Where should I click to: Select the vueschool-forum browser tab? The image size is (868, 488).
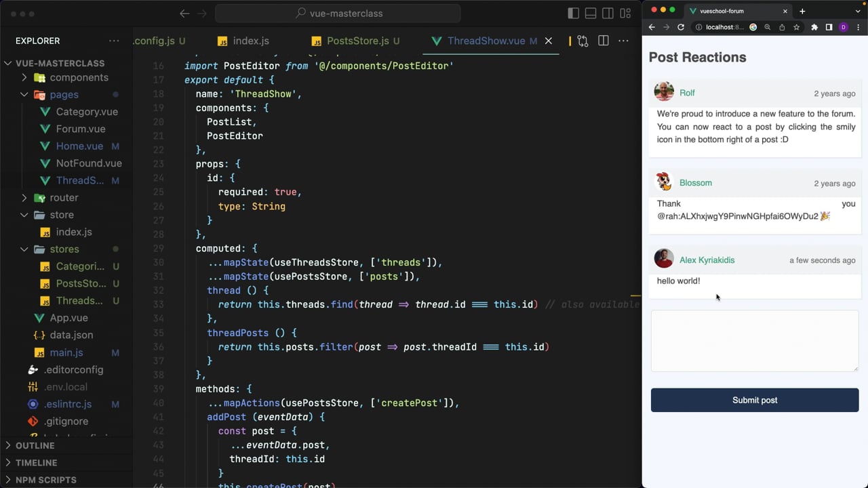738,11
